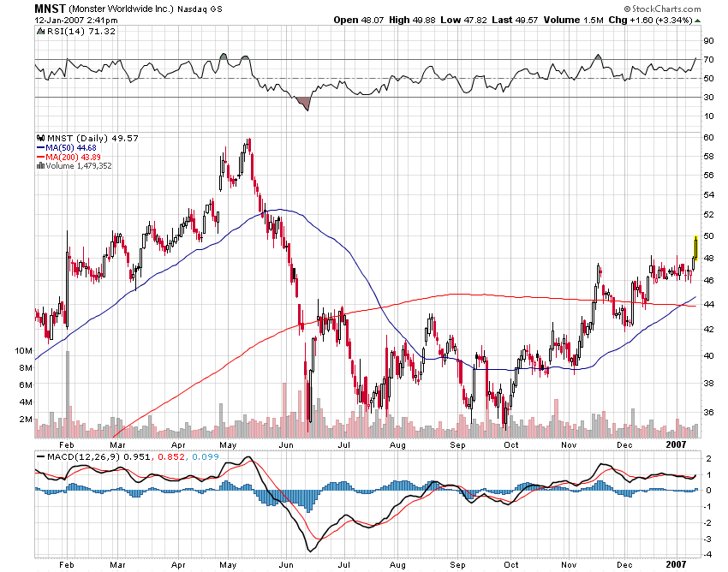Click the 90 label on RSI axis
The width and height of the screenshot is (728, 572).
[x=708, y=41]
